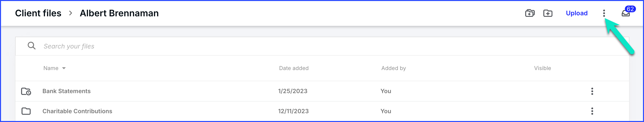Click the Albert Brennaman breadcrumb
Image resolution: width=644 pixels, height=122 pixels.
coord(119,13)
